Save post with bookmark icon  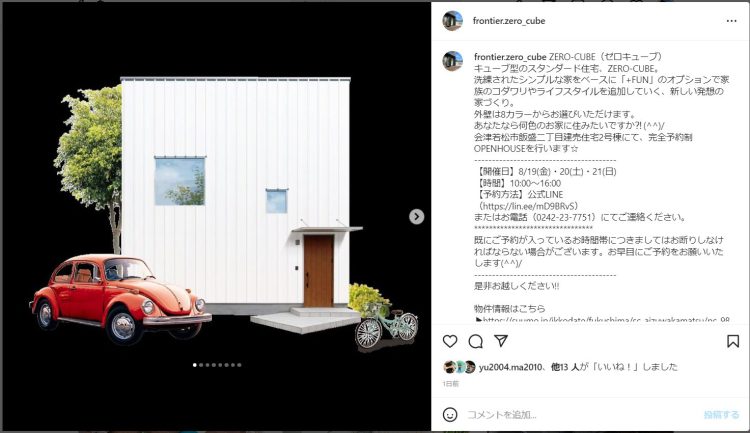pyautogui.click(x=733, y=341)
